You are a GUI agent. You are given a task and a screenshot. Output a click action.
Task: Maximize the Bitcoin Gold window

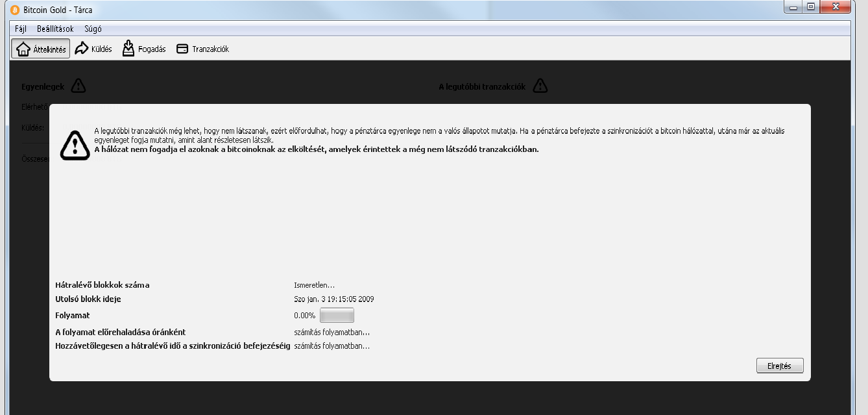click(811, 6)
